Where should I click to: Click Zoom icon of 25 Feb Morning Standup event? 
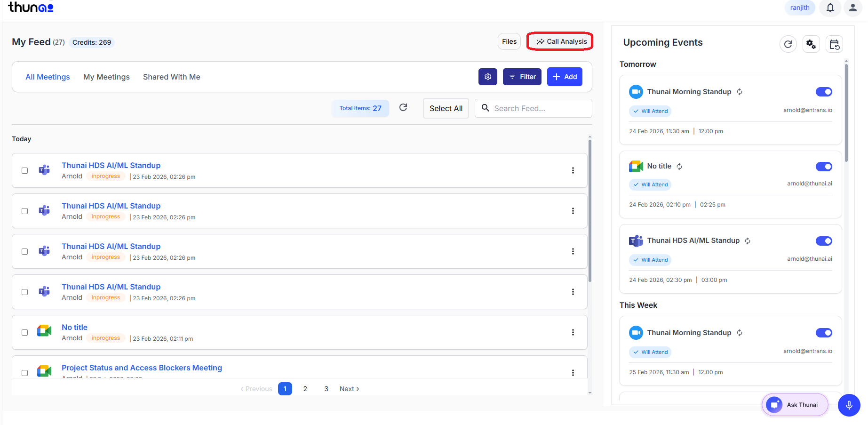tap(636, 333)
